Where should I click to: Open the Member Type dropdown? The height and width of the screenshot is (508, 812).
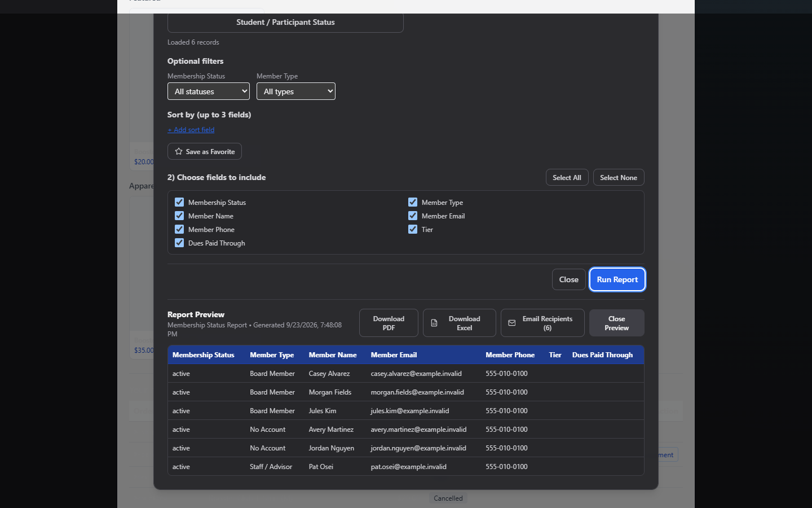296,91
